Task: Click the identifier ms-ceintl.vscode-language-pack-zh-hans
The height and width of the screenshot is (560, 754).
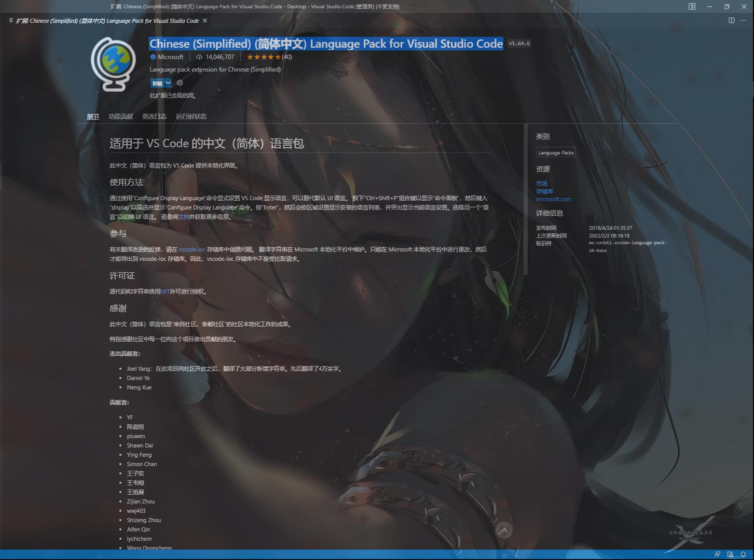Action: [x=628, y=246]
